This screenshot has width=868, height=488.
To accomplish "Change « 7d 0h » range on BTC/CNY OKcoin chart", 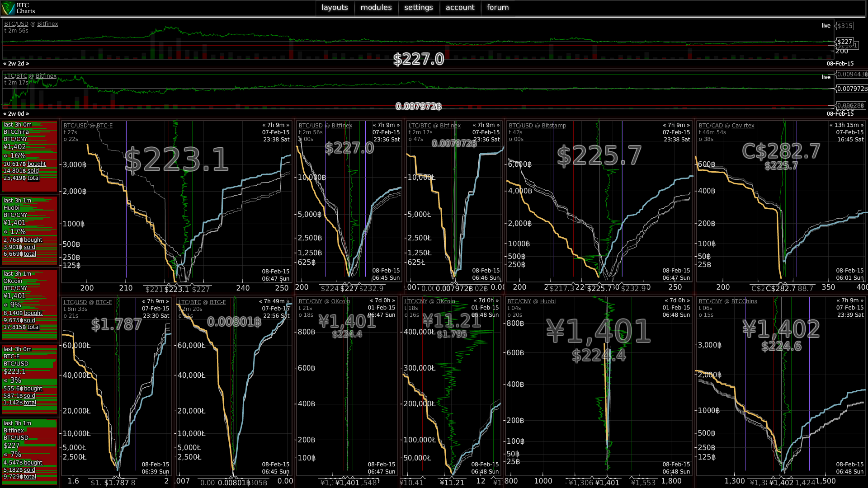I will [382, 300].
